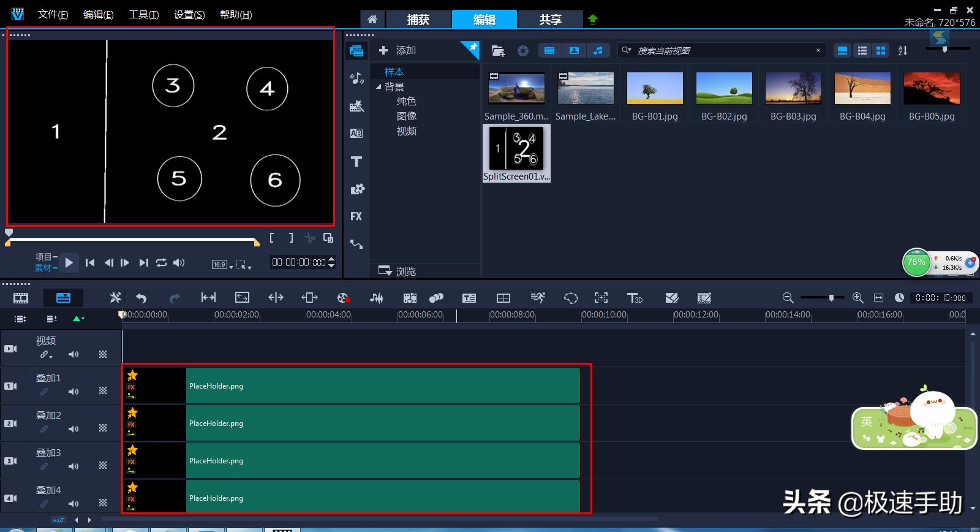Open the 文件(F) menu
The height and width of the screenshot is (532, 980).
pyautogui.click(x=53, y=14)
